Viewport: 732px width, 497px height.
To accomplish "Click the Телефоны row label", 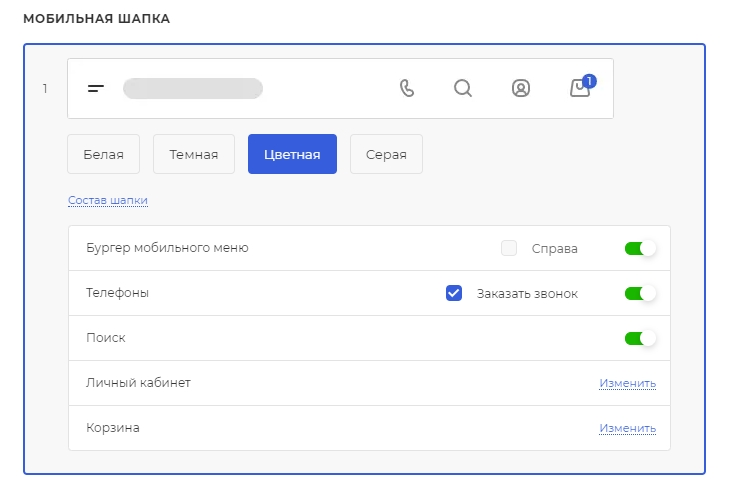I will (118, 293).
